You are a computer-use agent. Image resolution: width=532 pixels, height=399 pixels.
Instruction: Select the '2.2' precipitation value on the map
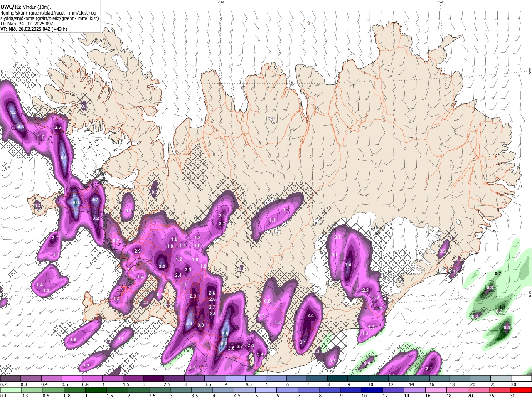click(366, 290)
